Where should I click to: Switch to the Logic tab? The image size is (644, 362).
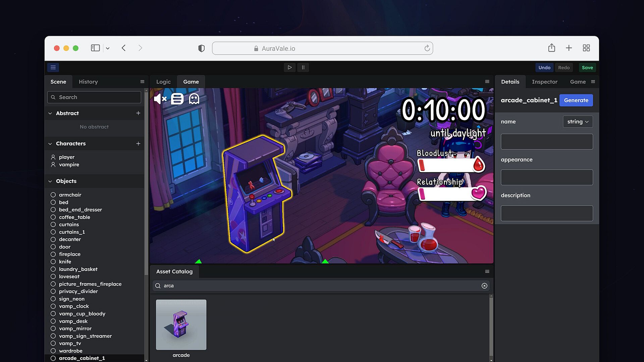[163, 82]
